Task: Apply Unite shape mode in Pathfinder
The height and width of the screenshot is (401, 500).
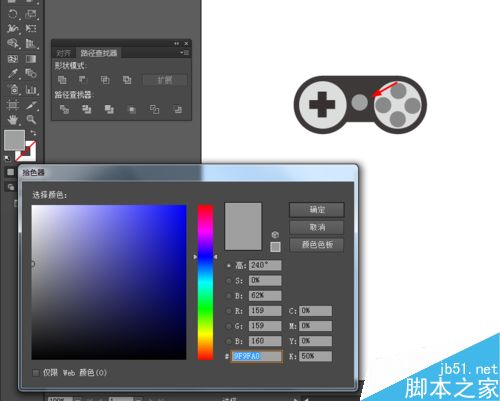Action: tap(62, 80)
